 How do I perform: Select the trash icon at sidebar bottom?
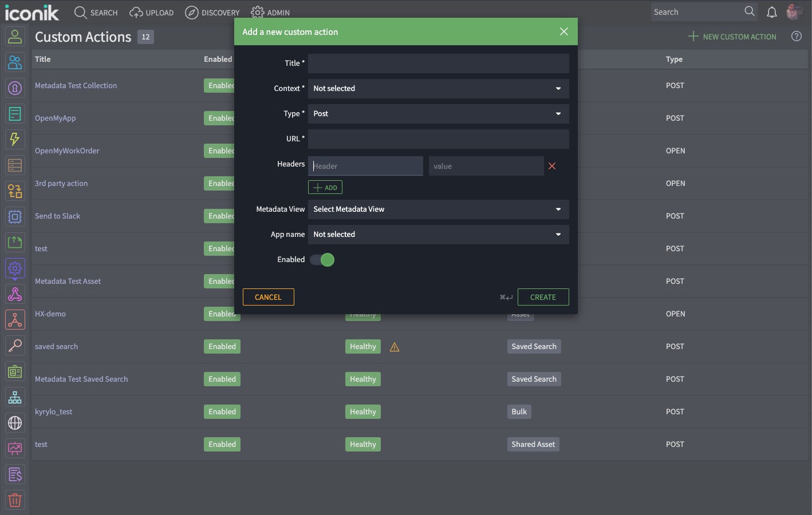point(15,500)
